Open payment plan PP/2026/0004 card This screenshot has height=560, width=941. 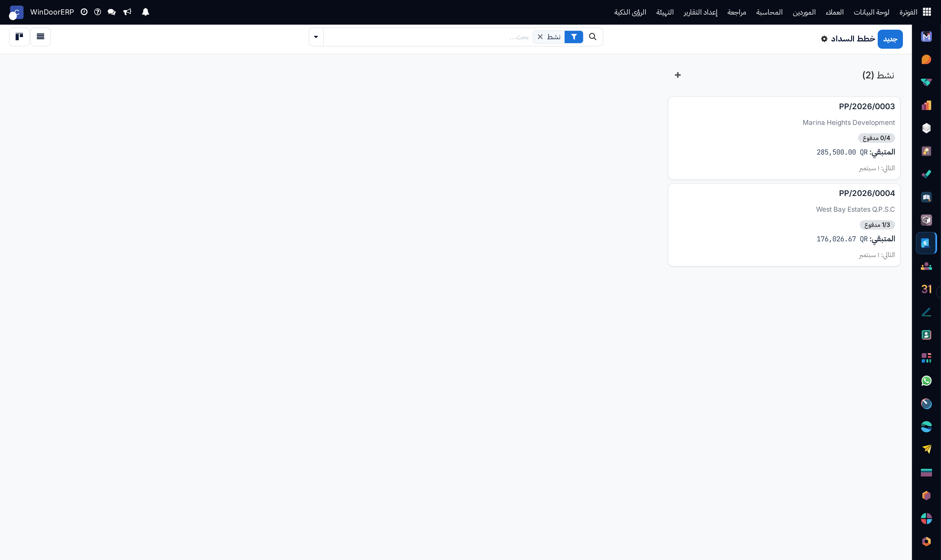pyautogui.click(x=784, y=225)
